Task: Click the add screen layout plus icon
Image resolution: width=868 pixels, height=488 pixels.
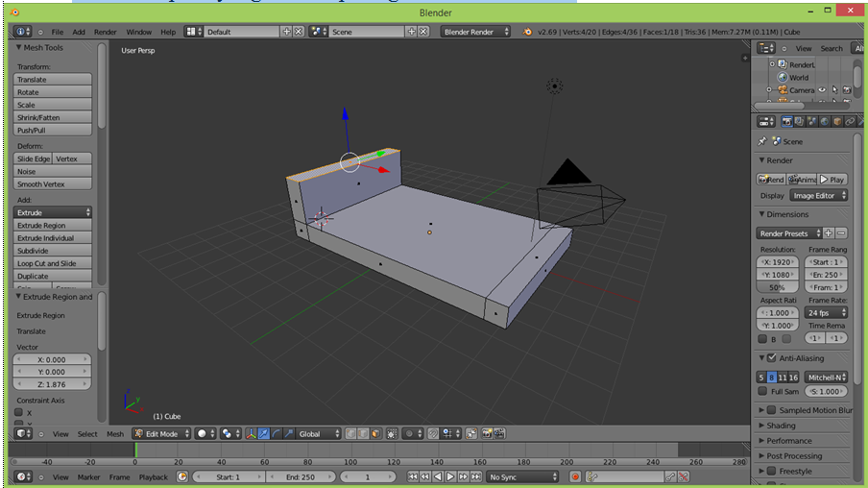Action: [x=286, y=32]
